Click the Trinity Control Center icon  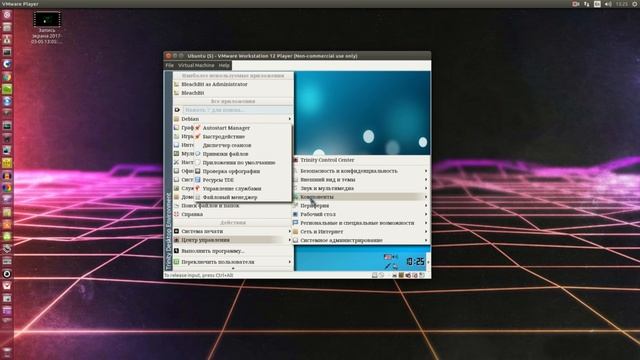[296, 160]
